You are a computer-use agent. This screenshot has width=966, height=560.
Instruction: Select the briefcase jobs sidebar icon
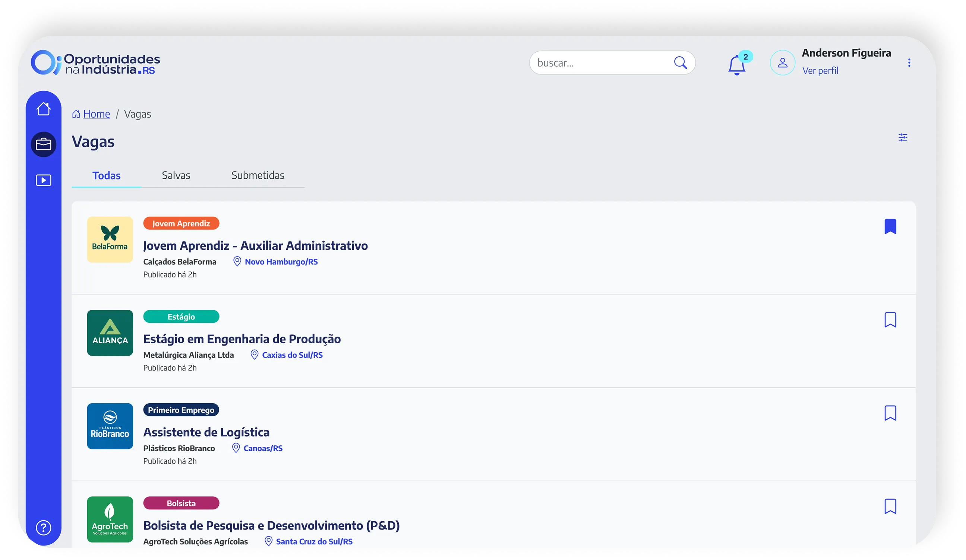point(43,144)
